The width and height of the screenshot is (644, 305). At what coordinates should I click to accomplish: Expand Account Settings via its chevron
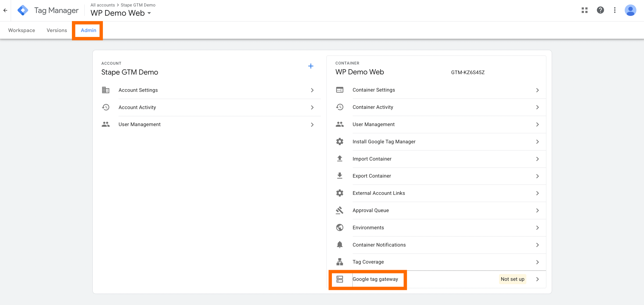pyautogui.click(x=312, y=90)
